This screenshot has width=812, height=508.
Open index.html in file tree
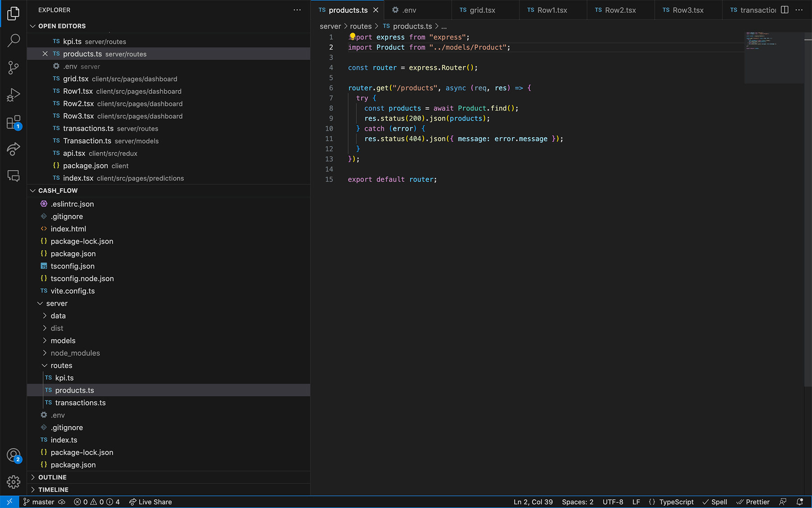(169, 229)
